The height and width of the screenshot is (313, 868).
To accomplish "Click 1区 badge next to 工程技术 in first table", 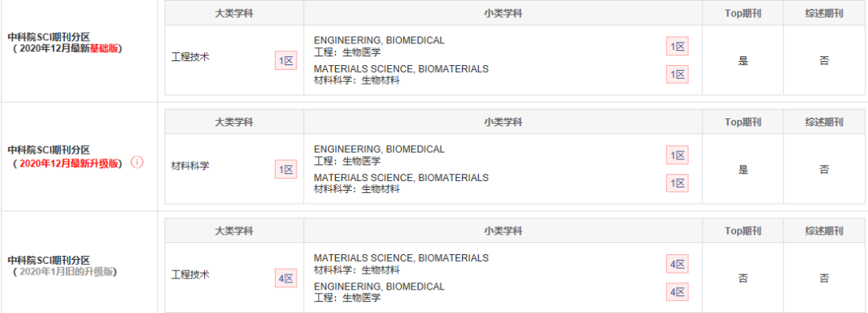I will click(286, 60).
